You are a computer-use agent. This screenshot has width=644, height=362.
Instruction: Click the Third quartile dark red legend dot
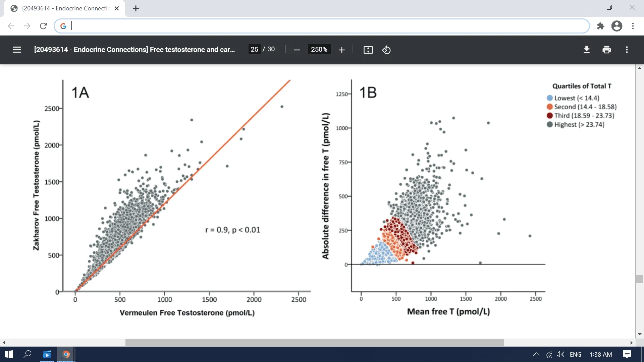(550, 115)
